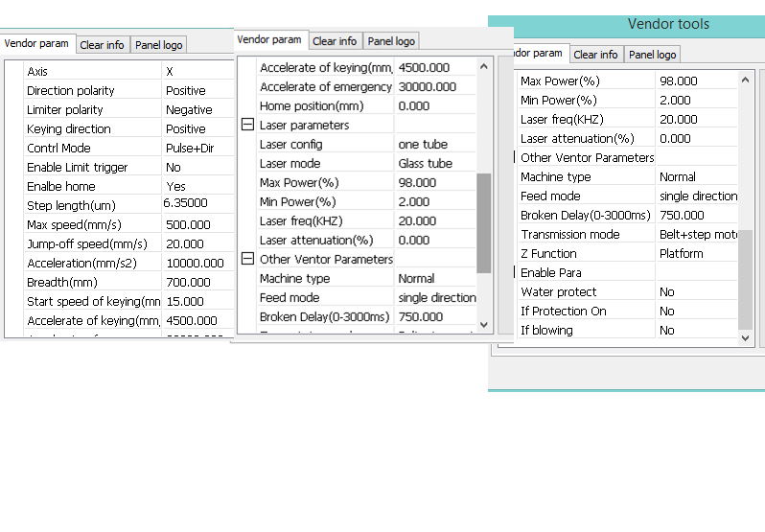Open the Contrl Mode Pulse+Dir value
The height and width of the screenshot is (532, 765).
coord(197,149)
